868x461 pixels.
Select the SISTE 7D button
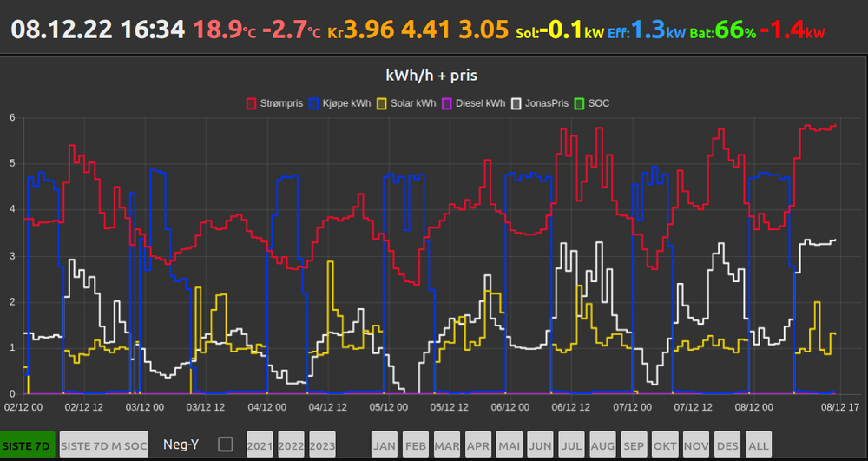click(28, 445)
